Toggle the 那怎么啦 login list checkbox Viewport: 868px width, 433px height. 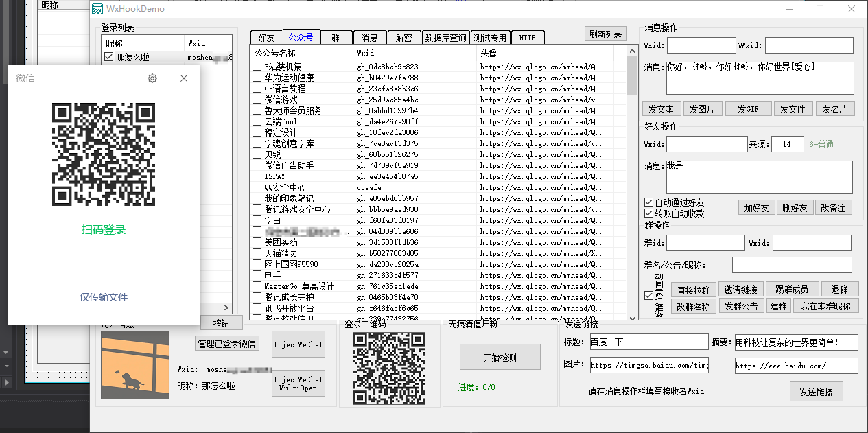pos(109,57)
